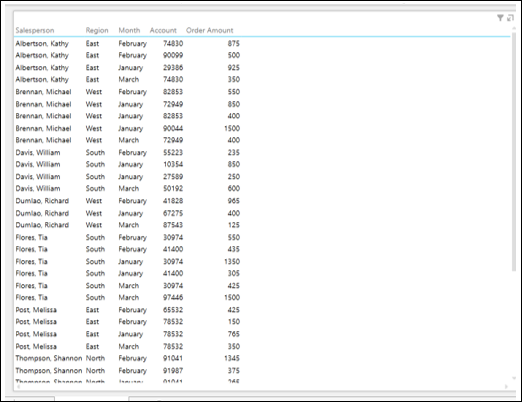Click the vertical scrollbar thumb
Viewport: 522px width, 402px height.
[514, 152]
